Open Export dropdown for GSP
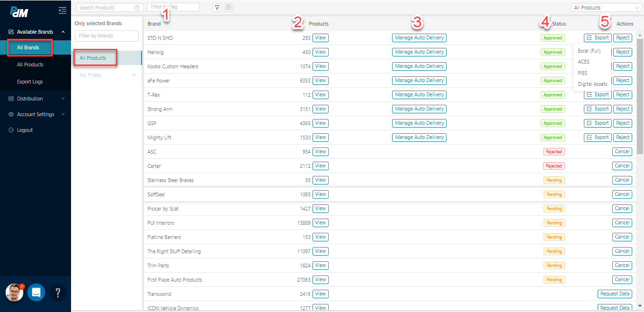The width and height of the screenshot is (644, 312). point(598,123)
